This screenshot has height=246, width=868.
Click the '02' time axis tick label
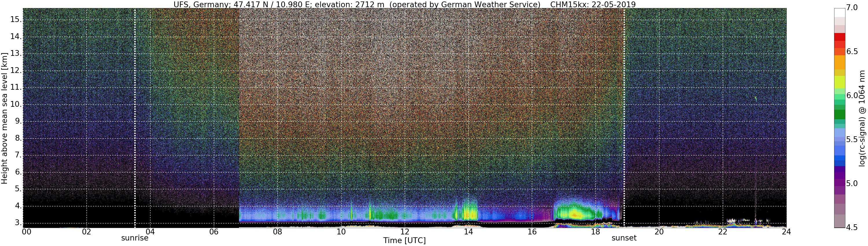click(x=87, y=232)
